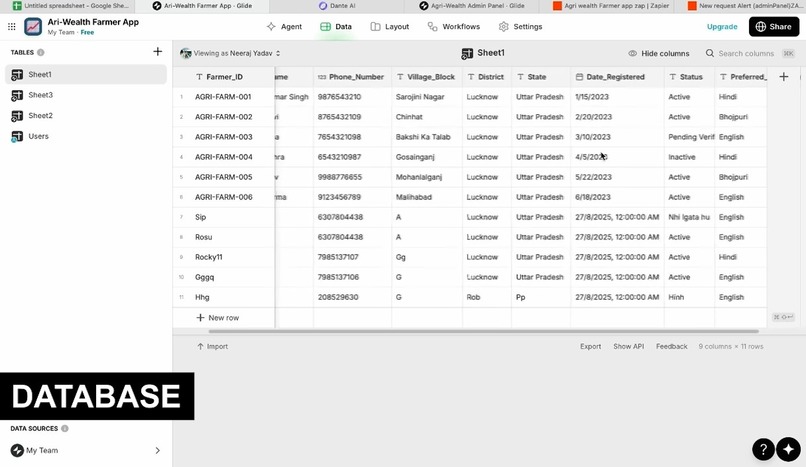Image resolution: width=806 pixels, height=467 pixels.
Task: Click the Sheet3 table icon
Action: pyautogui.click(x=17, y=96)
